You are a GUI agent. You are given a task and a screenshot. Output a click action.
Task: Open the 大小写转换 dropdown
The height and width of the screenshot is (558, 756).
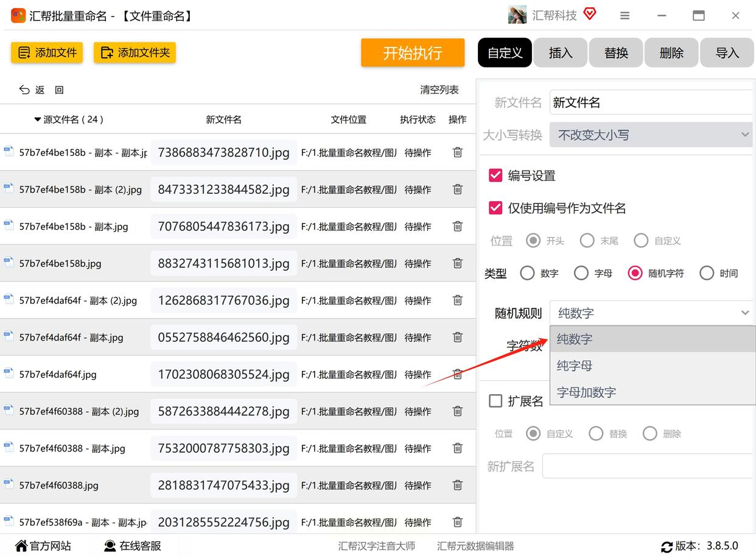[x=651, y=135]
